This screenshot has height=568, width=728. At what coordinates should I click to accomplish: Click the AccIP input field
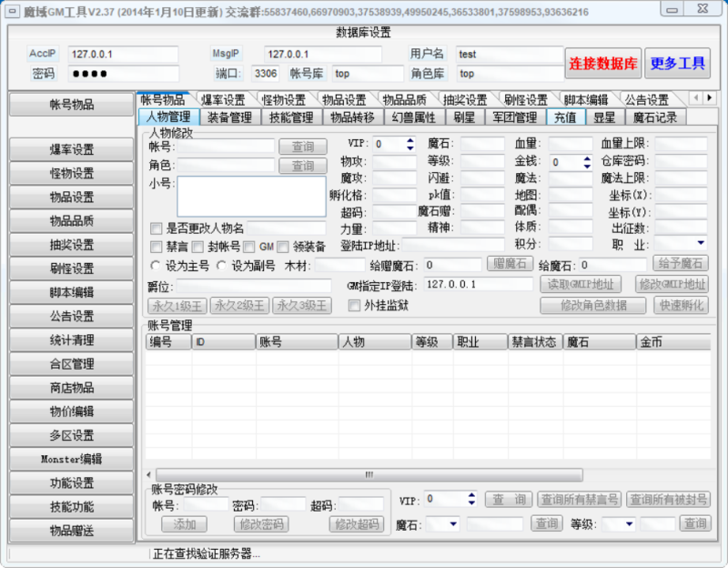(x=123, y=55)
